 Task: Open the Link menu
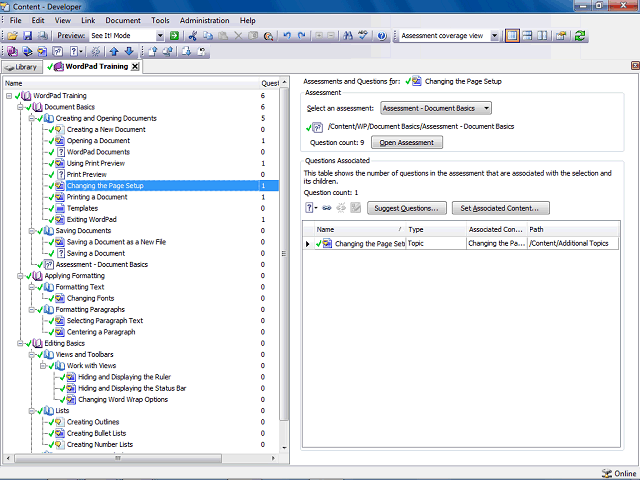88,20
